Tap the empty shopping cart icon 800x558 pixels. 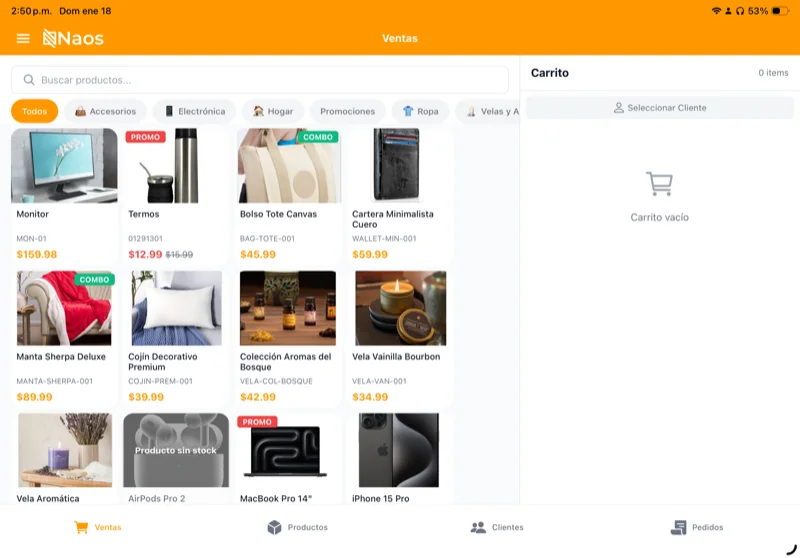(x=659, y=184)
